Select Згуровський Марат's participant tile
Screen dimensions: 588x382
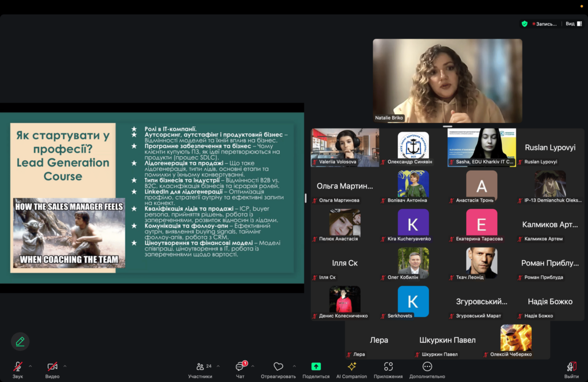click(x=482, y=302)
